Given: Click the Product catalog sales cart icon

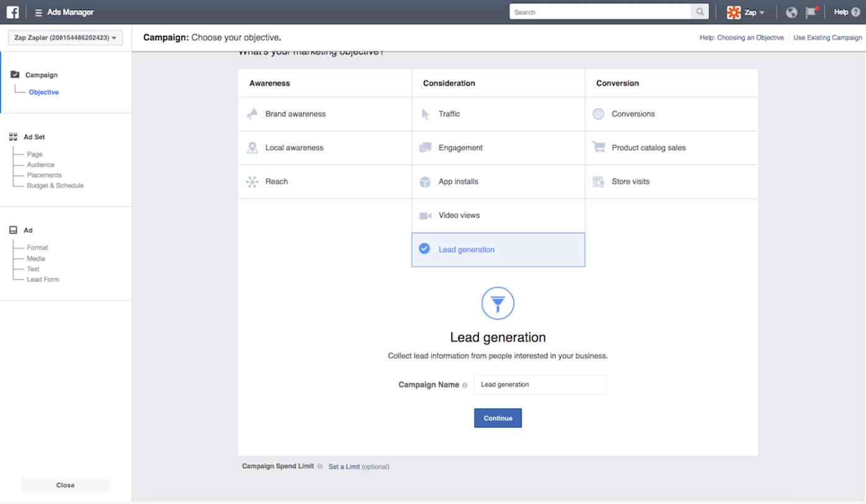Looking at the screenshot, I should [x=598, y=147].
